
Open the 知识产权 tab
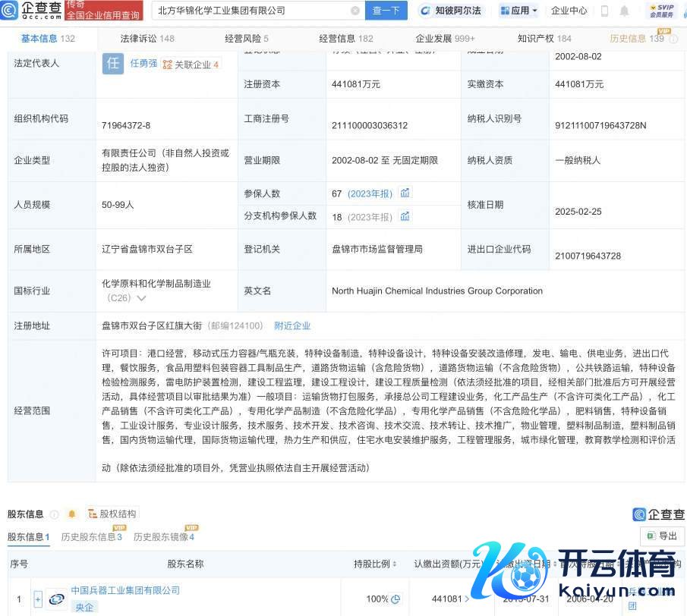tap(544, 38)
